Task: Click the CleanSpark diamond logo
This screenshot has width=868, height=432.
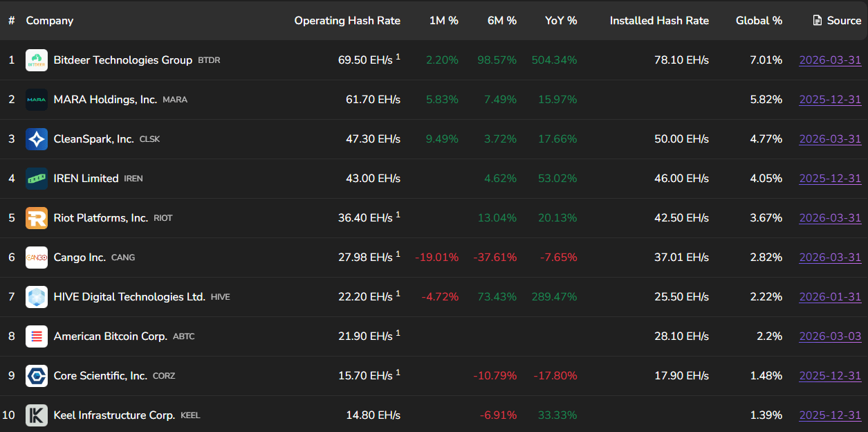Action: coord(36,138)
